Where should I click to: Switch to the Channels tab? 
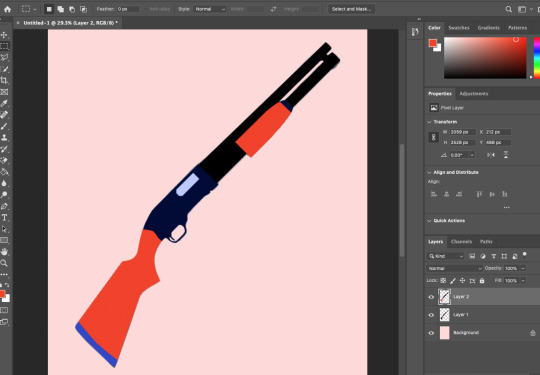coord(461,242)
